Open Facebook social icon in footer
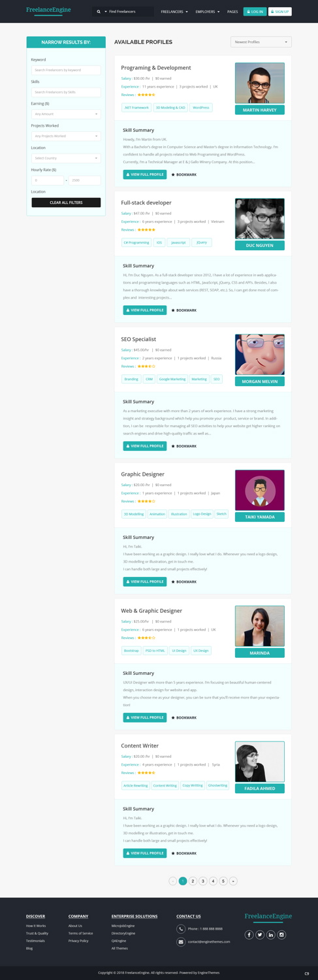This screenshot has height=980, width=318. (x=249, y=935)
